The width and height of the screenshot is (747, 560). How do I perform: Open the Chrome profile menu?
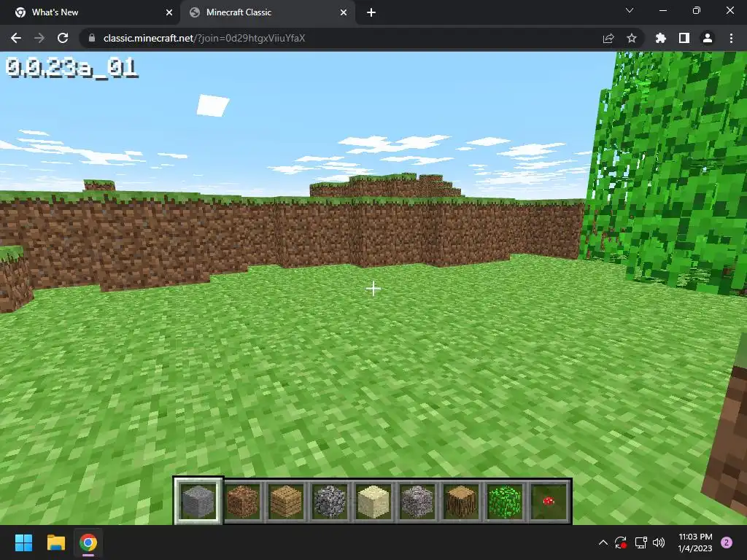coord(708,38)
